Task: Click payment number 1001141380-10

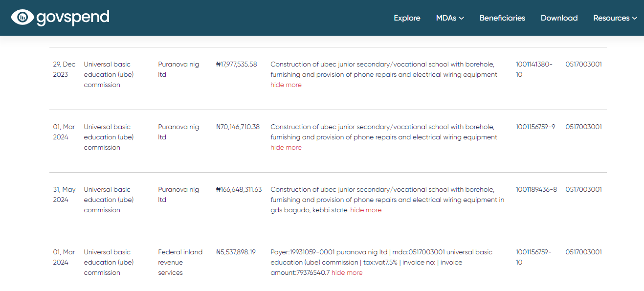Action: 534,69
